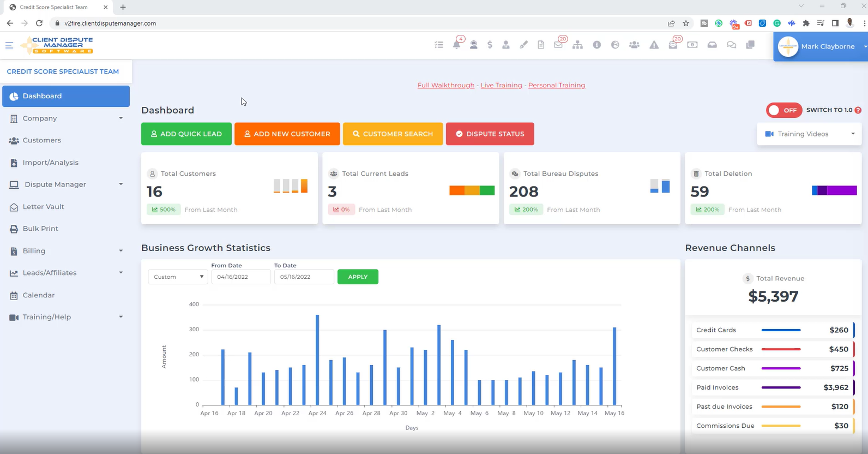
Task: Expand the Dispute Manager sidebar menu
Action: pyautogui.click(x=66, y=184)
